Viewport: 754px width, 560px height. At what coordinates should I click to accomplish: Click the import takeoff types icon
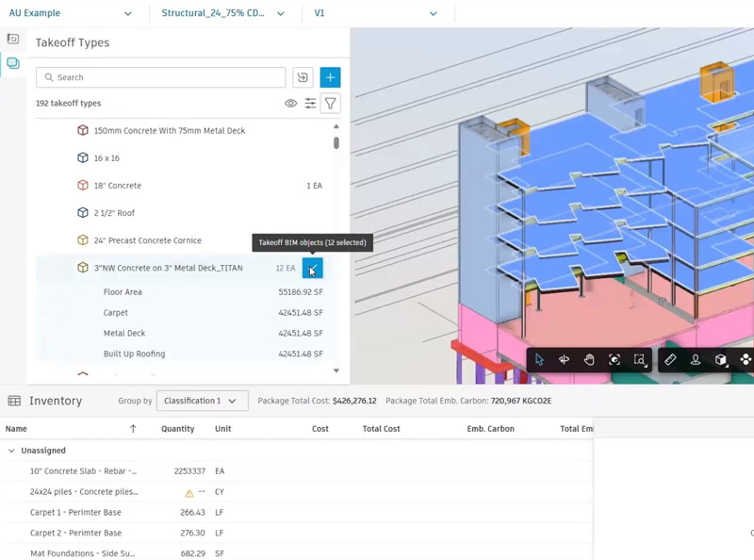pos(303,77)
